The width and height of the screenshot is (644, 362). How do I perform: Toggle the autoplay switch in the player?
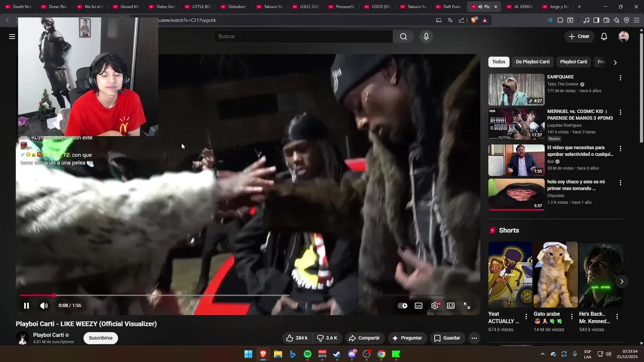point(403,305)
